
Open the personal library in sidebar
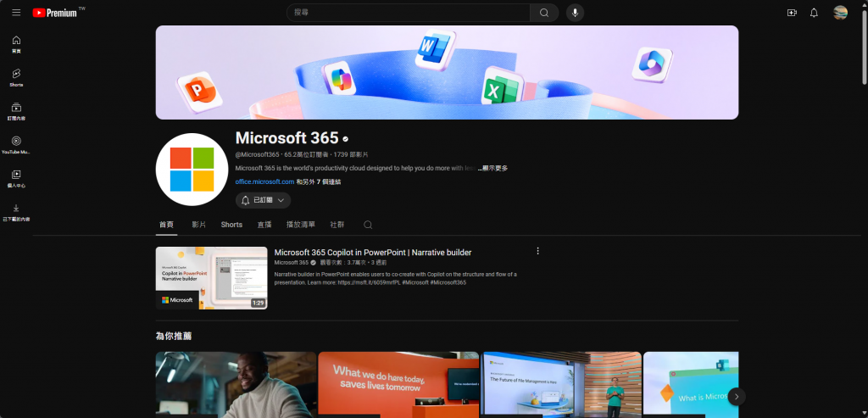16,179
